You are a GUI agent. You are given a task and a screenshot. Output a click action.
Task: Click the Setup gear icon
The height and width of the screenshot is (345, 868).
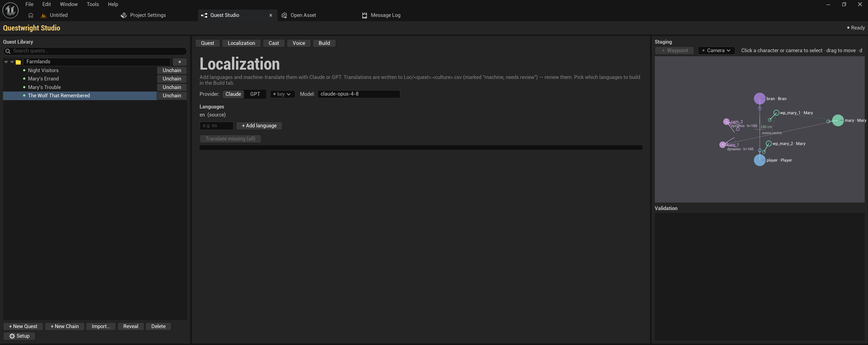click(12, 336)
